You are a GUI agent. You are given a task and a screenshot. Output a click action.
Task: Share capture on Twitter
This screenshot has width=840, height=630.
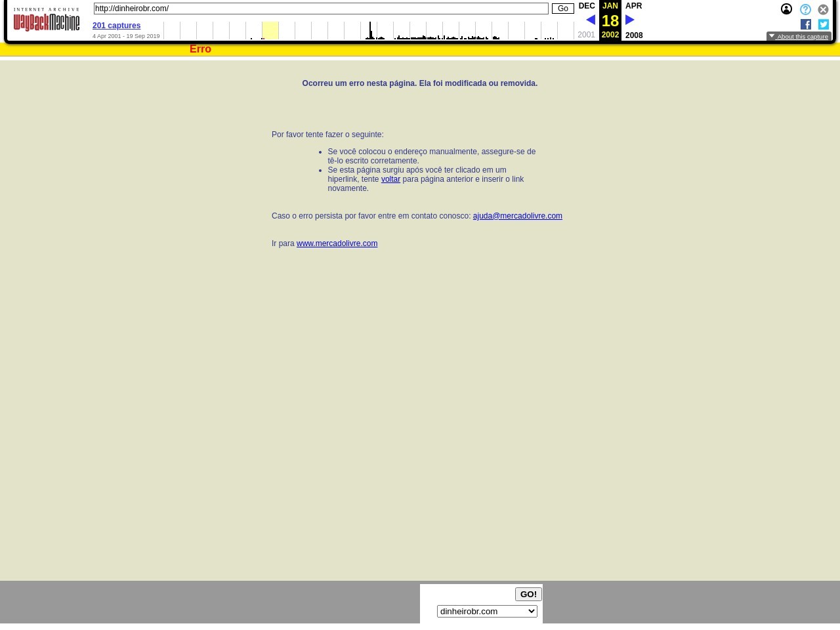point(824,24)
